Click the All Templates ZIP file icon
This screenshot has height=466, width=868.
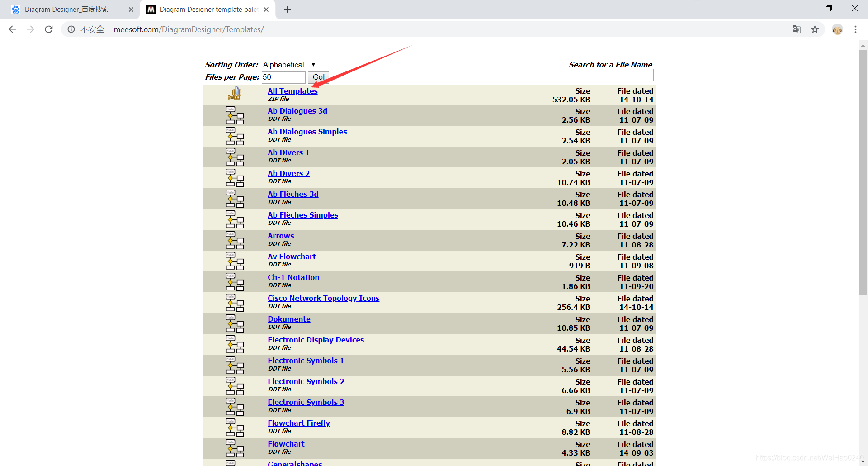tap(235, 94)
